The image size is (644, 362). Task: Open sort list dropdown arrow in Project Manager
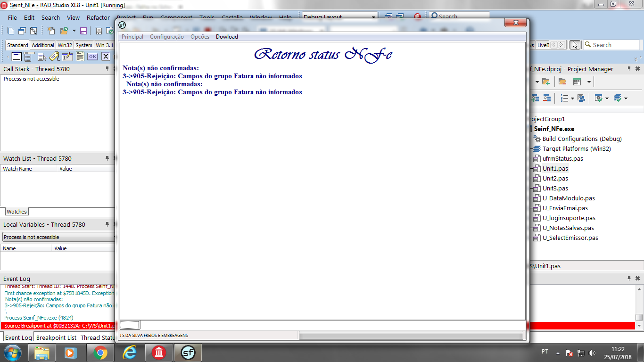coord(572,98)
